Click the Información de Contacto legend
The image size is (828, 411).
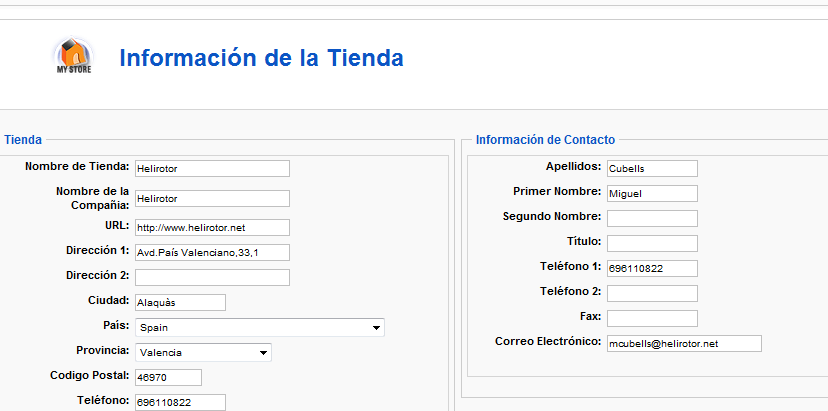point(545,140)
